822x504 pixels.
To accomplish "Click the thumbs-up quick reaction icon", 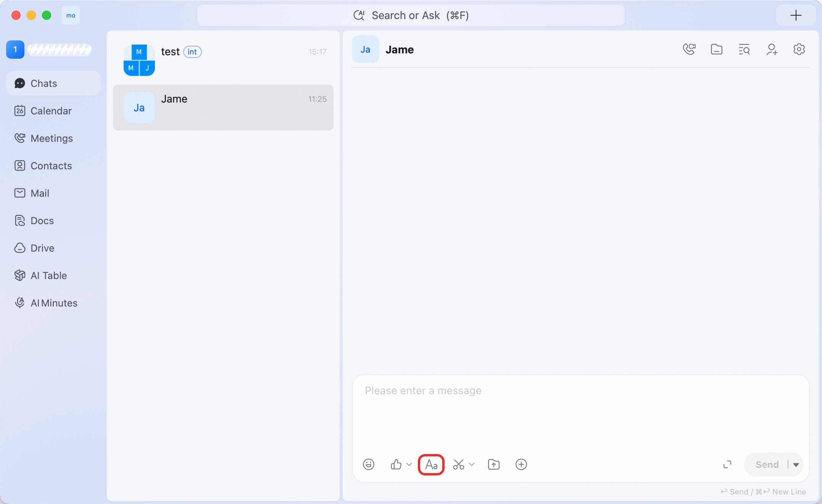I will (x=396, y=464).
